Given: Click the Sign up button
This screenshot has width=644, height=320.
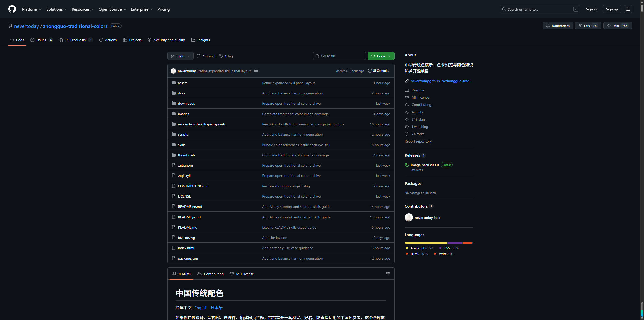Looking at the screenshot, I should pyautogui.click(x=612, y=9).
